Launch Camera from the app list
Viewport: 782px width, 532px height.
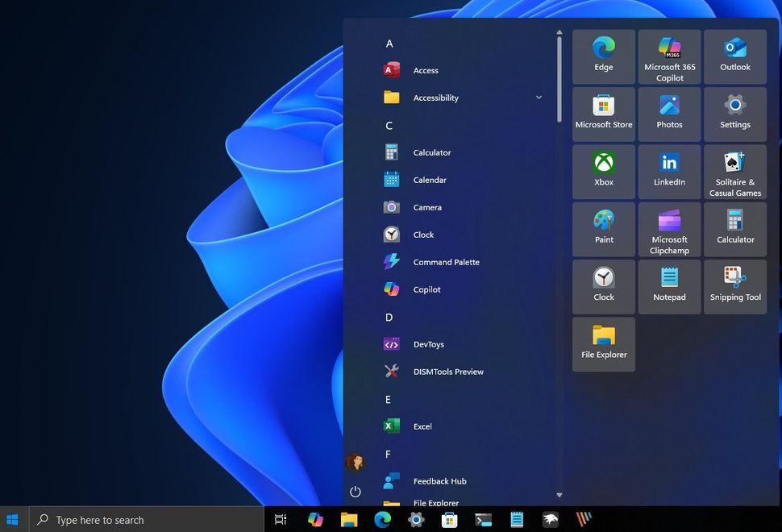(x=427, y=207)
